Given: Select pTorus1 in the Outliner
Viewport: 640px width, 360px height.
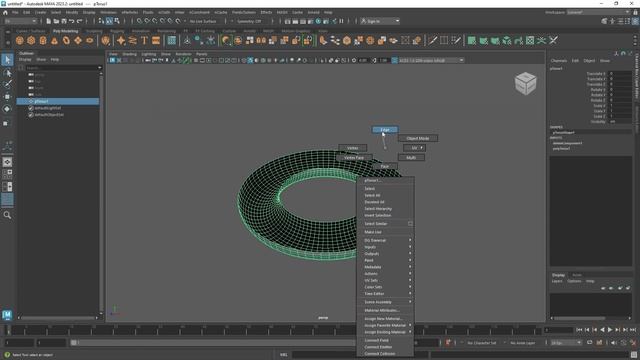Looking at the screenshot, I should (x=58, y=101).
